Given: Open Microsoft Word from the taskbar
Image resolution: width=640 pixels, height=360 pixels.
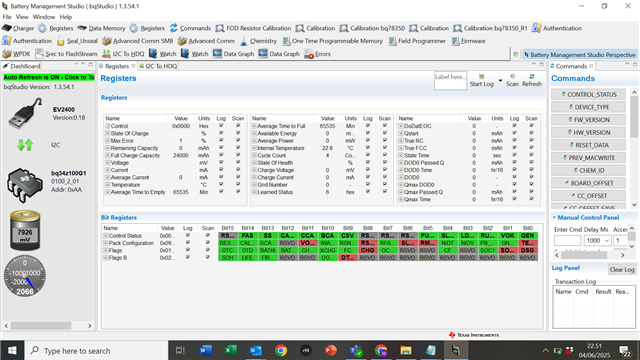Looking at the screenshot, I should pyautogui.click(x=206, y=350).
